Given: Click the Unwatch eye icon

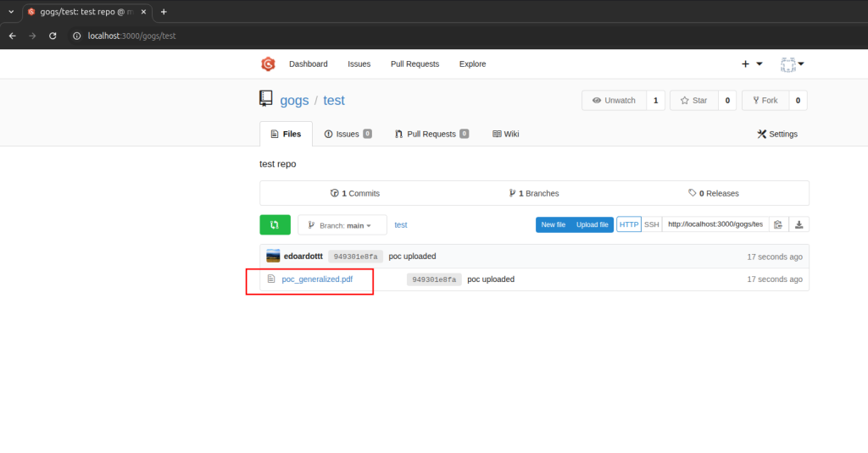Looking at the screenshot, I should click(597, 101).
